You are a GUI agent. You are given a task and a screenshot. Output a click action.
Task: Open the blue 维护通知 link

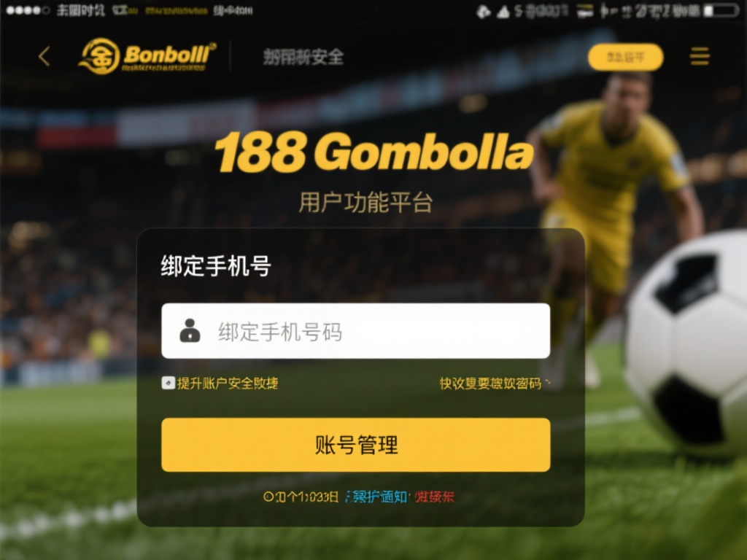tap(376, 497)
